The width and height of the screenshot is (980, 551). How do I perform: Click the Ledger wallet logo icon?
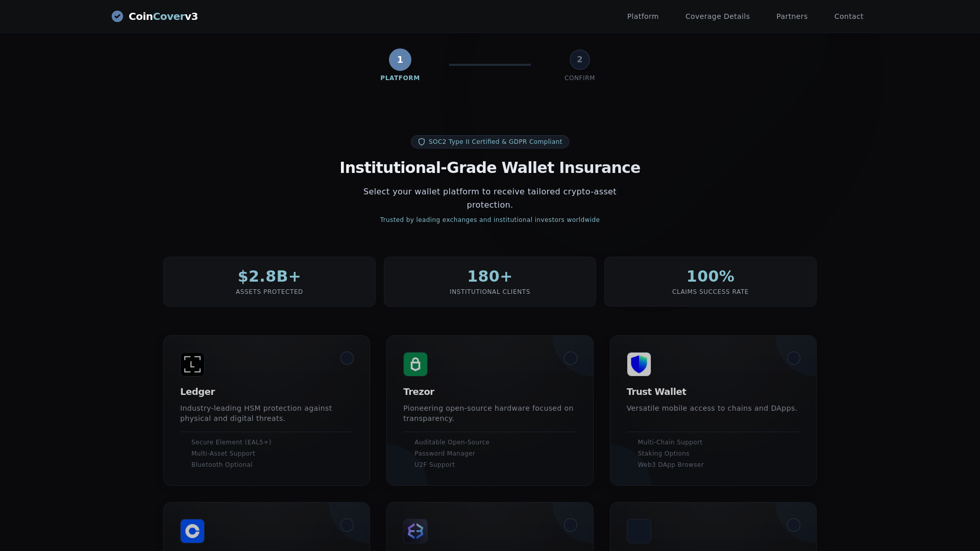(x=192, y=364)
